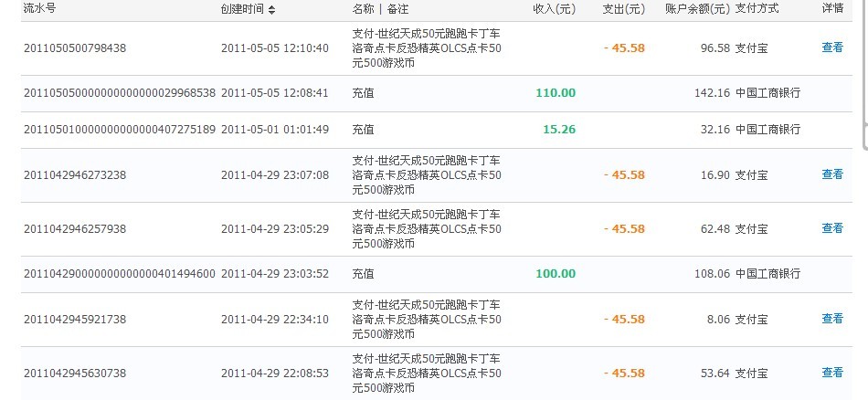
Task: Sort by 创建时间 using the sort arrows
Action: click(272, 9)
